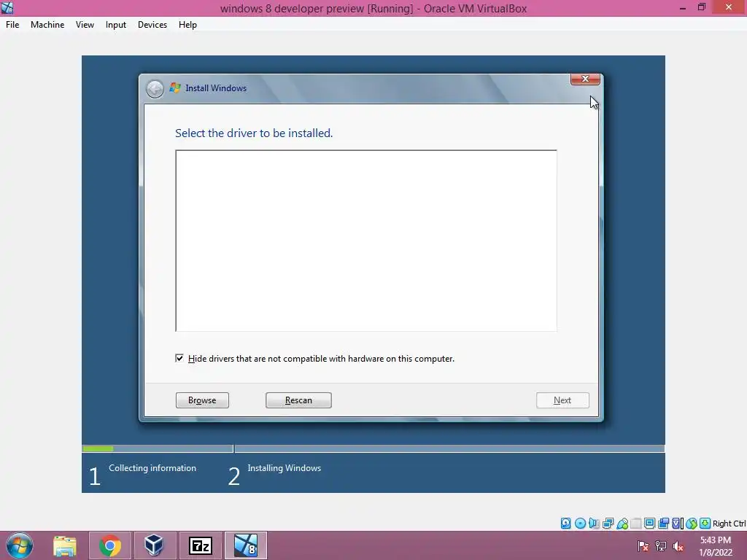Minimize the VirtualBox window
The width and height of the screenshot is (747, 560).
coord(683,7)
